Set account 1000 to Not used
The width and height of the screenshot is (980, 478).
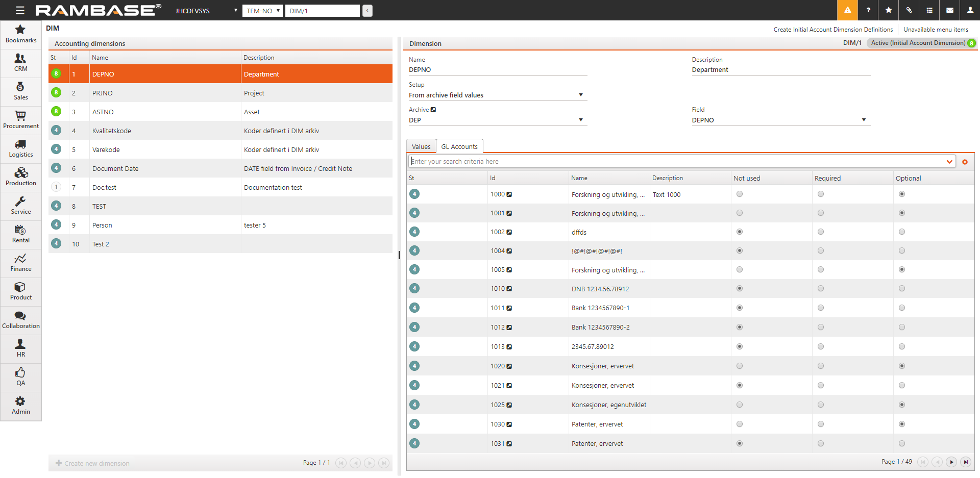click(x=740, y=194)
